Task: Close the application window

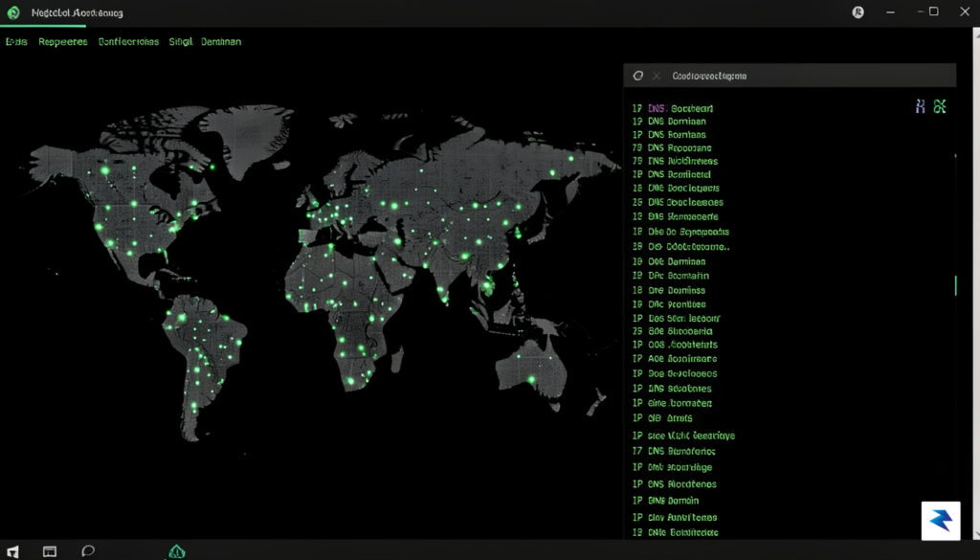Action: click(965, 11)
